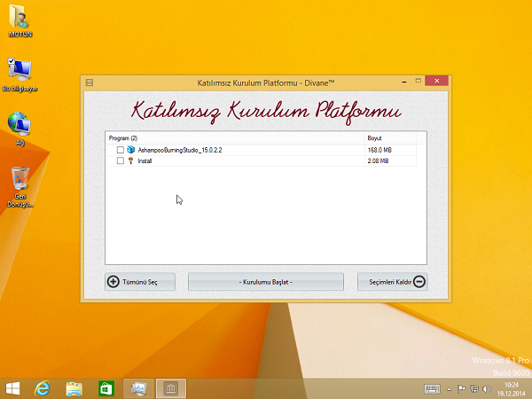Open the Ağ network desktop icon

point(20,124)
